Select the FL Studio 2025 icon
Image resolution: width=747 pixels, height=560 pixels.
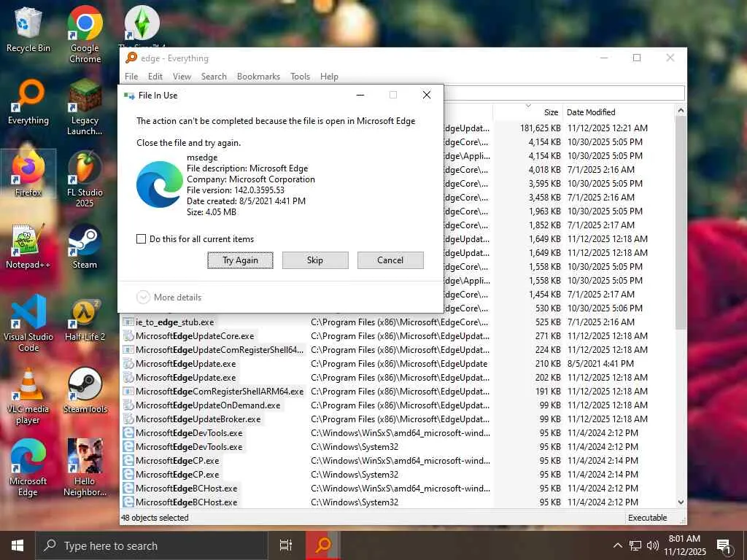click(85, 179)
